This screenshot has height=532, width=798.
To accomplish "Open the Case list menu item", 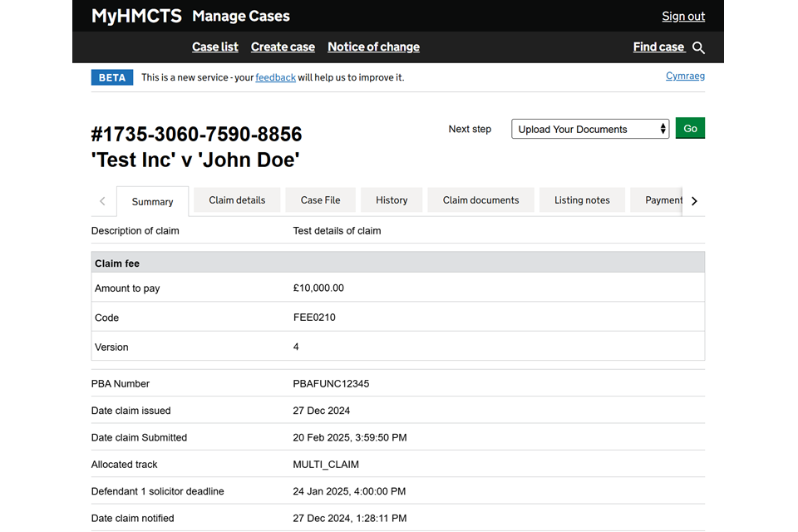I will pyautogui.click(x=215, y=47).
